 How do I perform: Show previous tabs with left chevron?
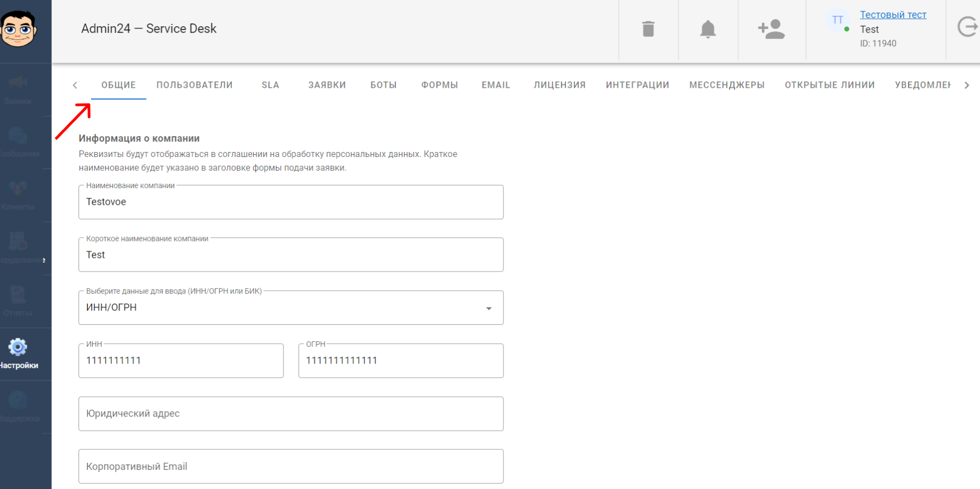(x=75, y=85)
